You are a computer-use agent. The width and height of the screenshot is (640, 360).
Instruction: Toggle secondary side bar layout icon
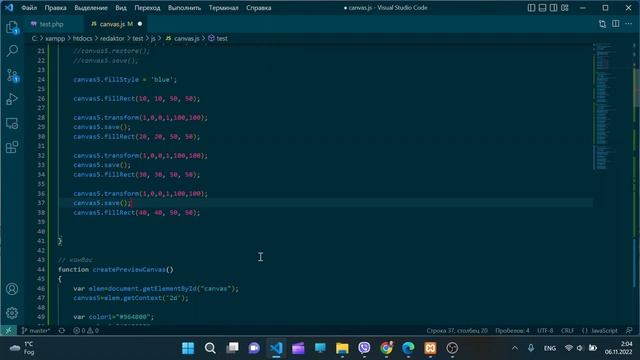pos(553,8)
